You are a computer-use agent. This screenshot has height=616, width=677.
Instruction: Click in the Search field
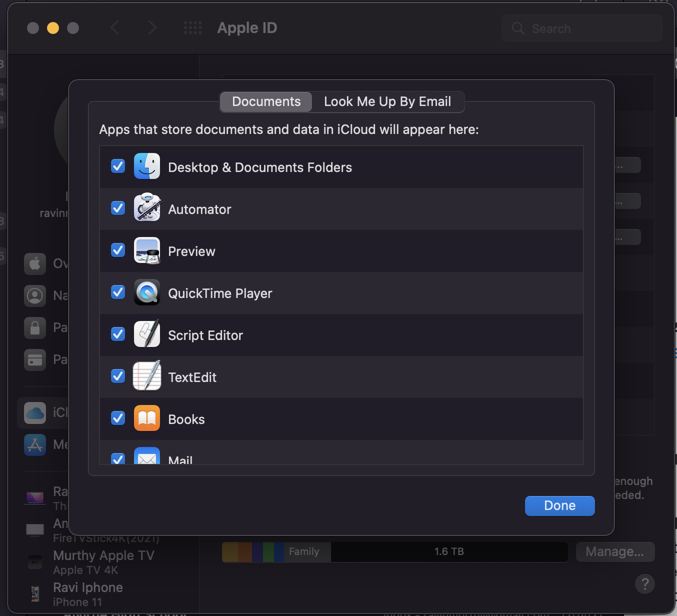click(x=582, y=28)
